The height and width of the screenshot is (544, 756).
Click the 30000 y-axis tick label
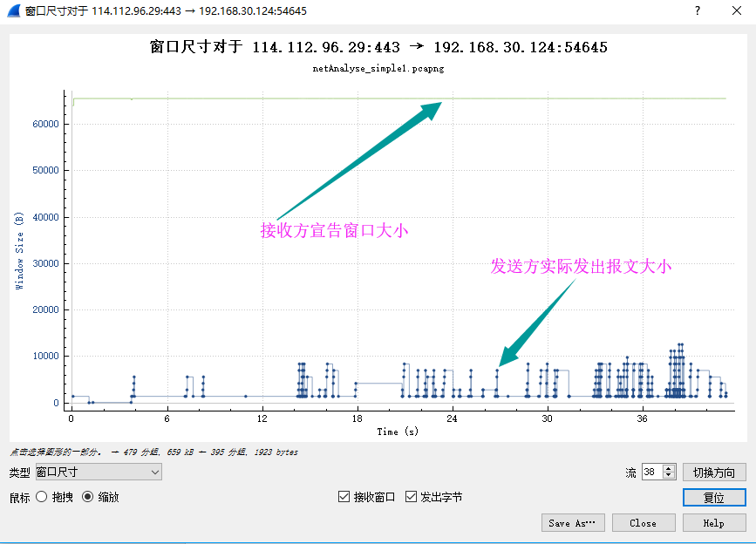click(46, 263)
